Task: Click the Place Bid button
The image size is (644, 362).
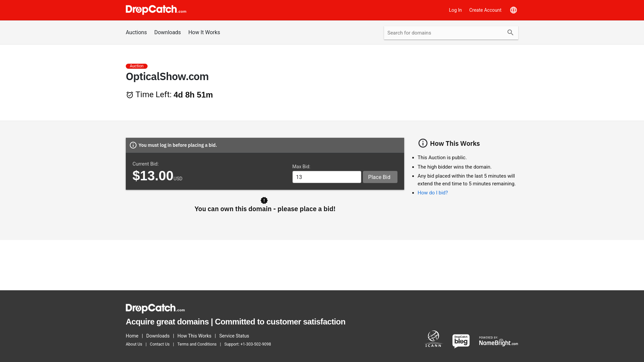Action: 380,177
